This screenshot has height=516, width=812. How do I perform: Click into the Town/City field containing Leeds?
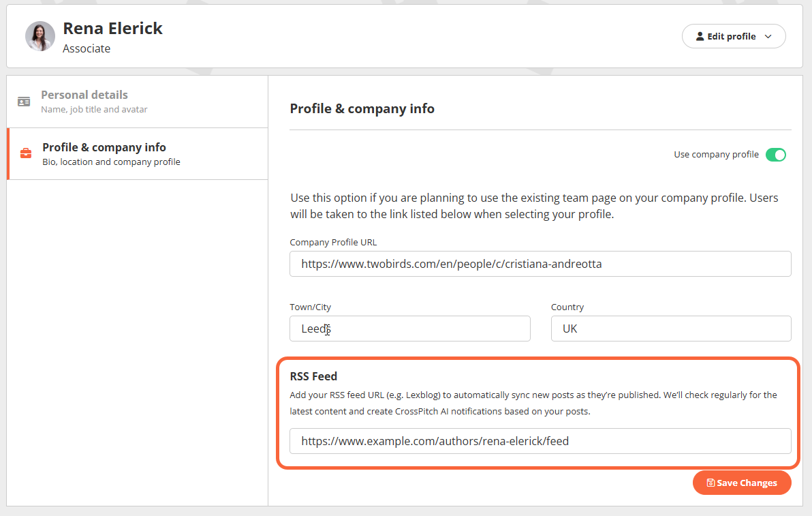pos(409,329)
